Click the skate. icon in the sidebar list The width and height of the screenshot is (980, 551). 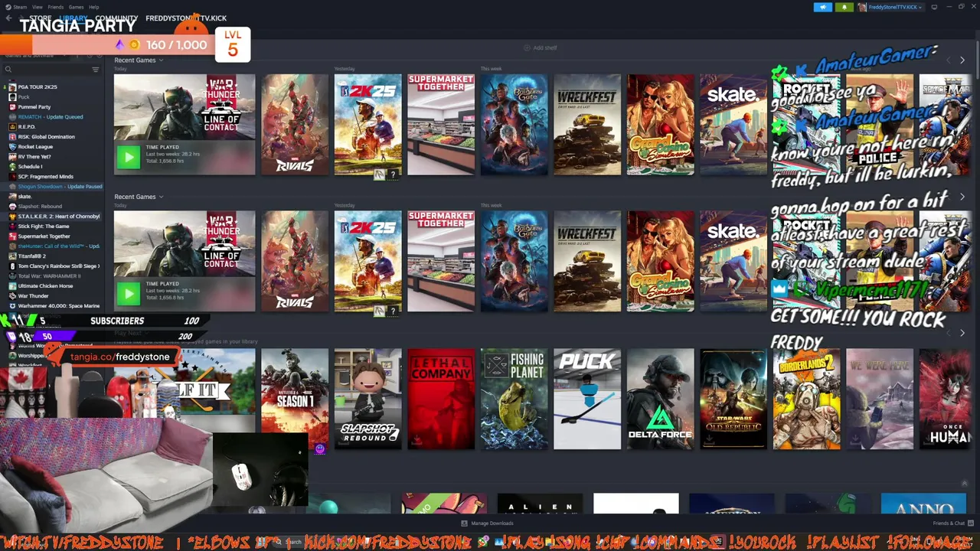click(x=12, y=197)
